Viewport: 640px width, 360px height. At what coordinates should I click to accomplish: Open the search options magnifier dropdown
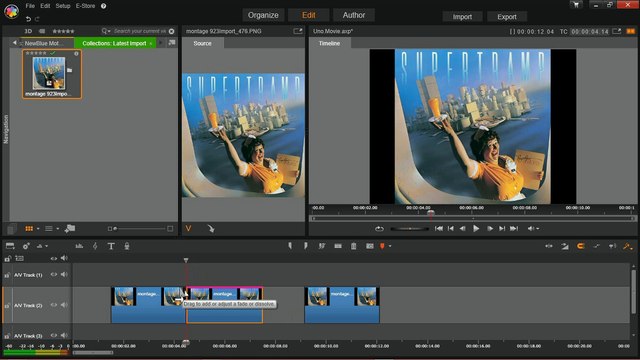click(106, 31)
